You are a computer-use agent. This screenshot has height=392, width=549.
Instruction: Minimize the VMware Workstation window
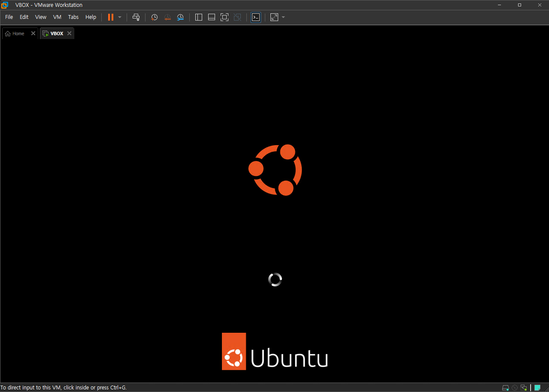500,5
